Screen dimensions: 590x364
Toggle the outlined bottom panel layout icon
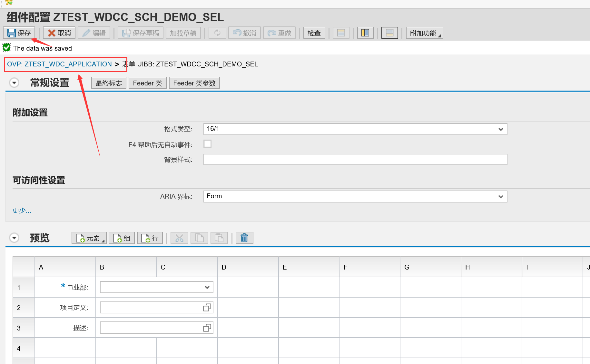click(390, 33)
